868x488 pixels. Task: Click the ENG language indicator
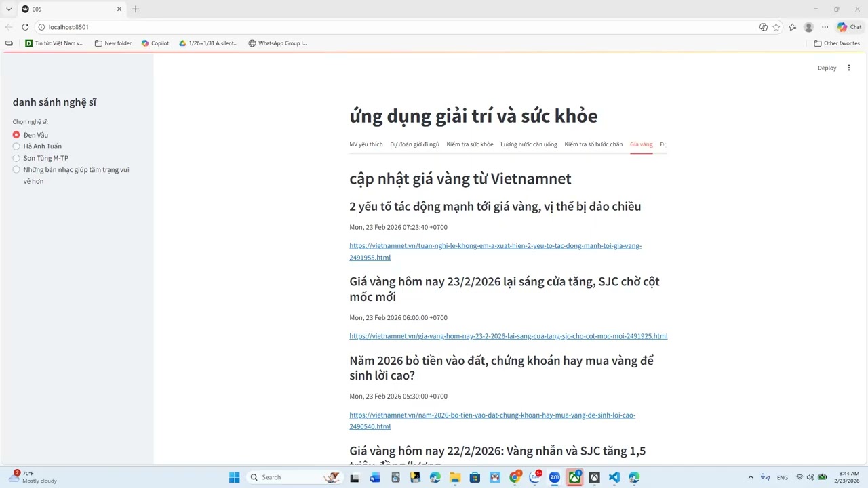click(783, 477)
